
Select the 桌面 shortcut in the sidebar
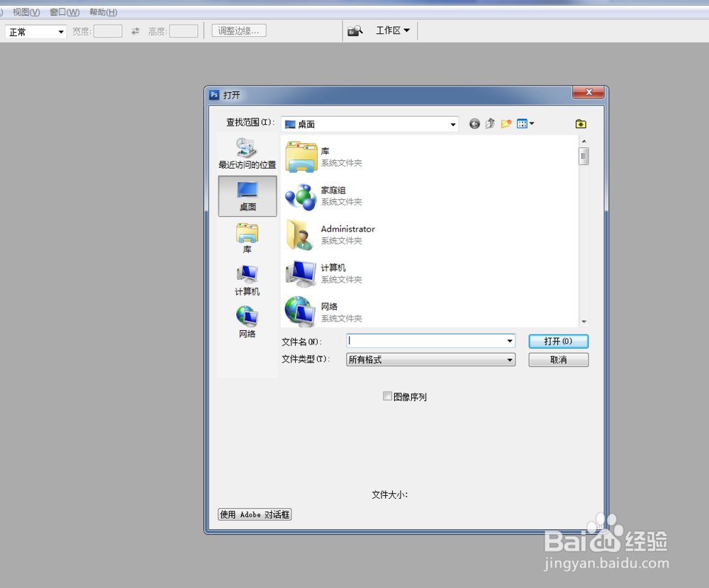[x=247, y=196]
